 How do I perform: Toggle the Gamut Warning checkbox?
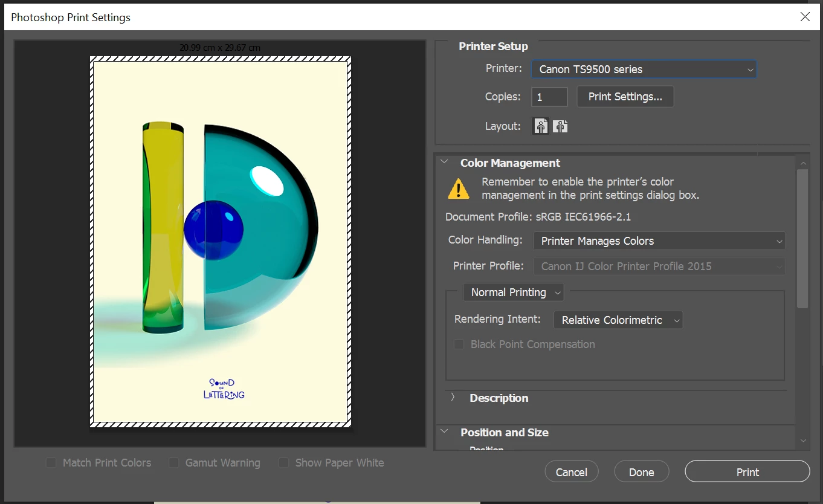(174, 463)
